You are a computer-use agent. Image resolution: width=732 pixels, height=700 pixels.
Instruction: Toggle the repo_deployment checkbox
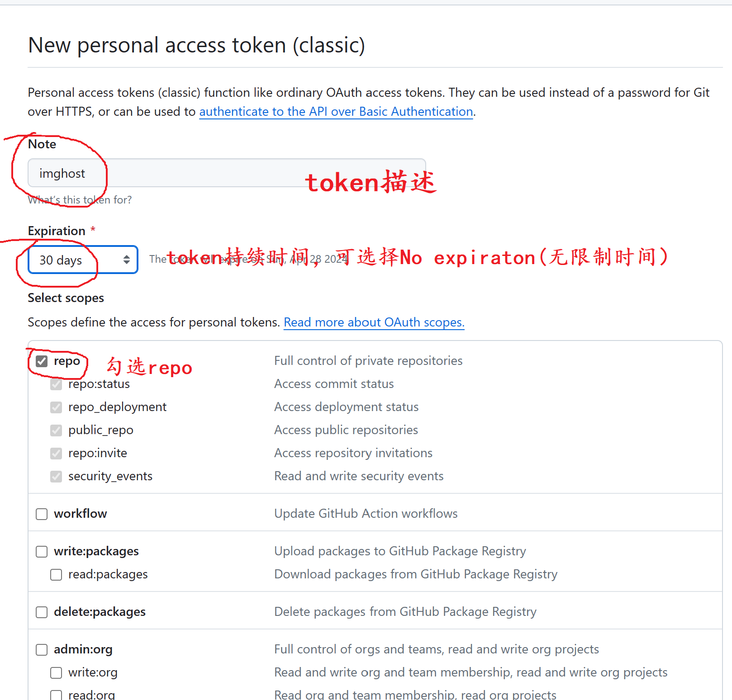click(56, 407)
